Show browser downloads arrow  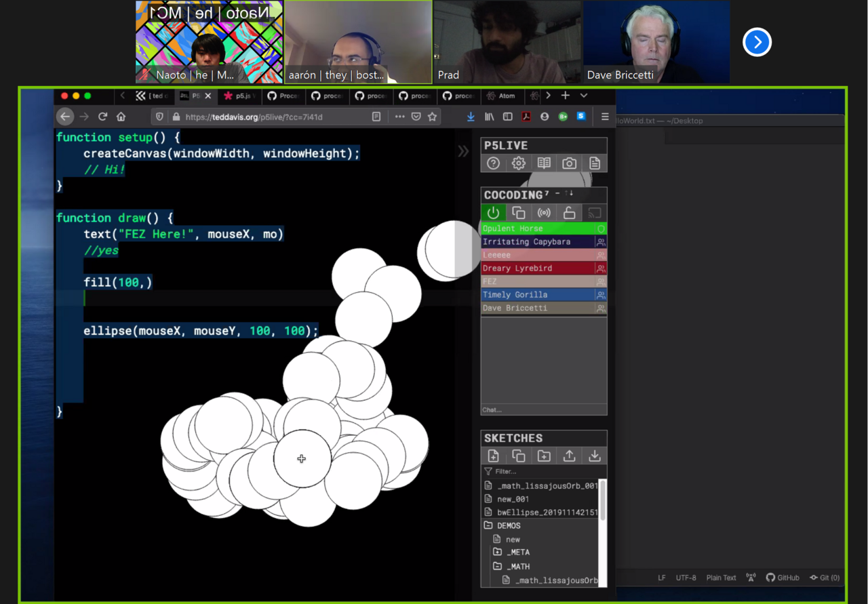click(x=471, y=117)
